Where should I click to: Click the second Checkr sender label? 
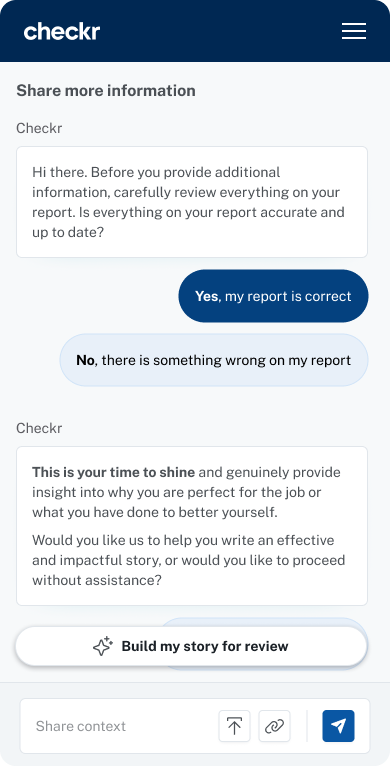pos(39,428)
